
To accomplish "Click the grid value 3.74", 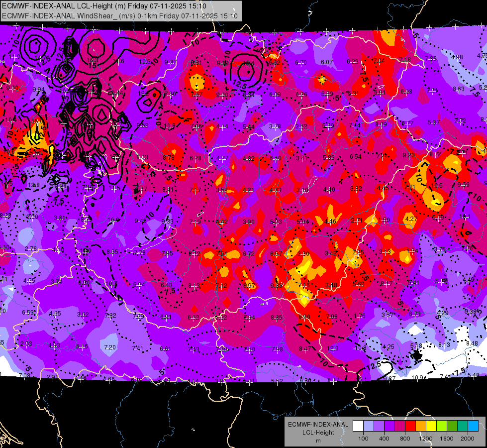I will pyautogui.click(x=57, y=282).
